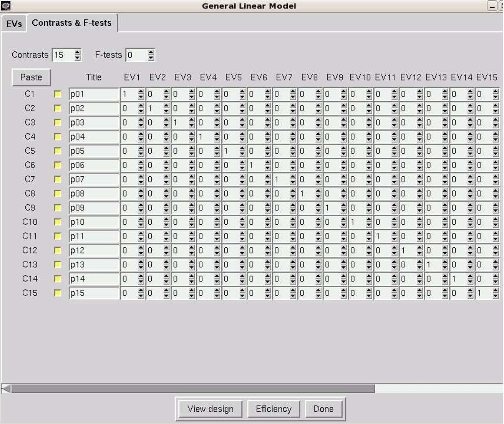Click the EV5 spinner arrows in row C12

click(242, 250)
